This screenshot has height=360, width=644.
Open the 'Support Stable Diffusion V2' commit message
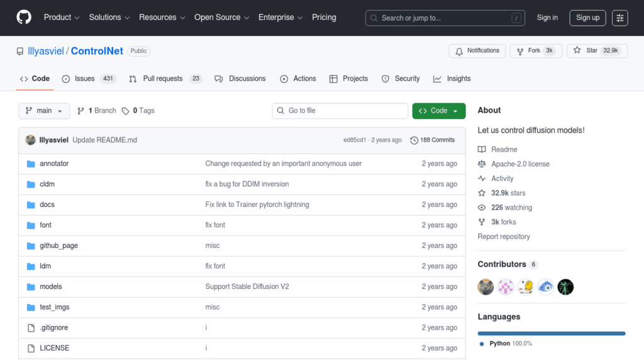point(247,287)
